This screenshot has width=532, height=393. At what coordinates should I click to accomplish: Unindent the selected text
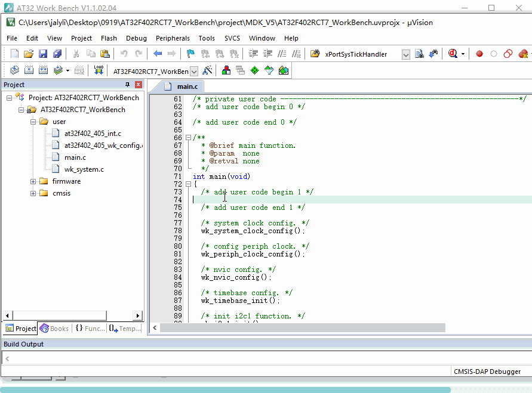pyautogui.click(x=267, y=54)
